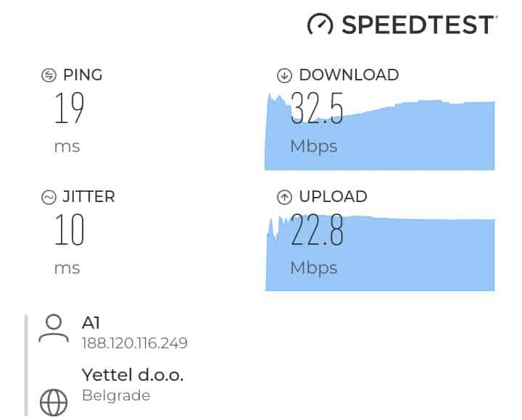This screenshot has width=522, height=420.
Task: Click the Belgrade server location text
Action: pyautogui.click(x=116, y=395)
